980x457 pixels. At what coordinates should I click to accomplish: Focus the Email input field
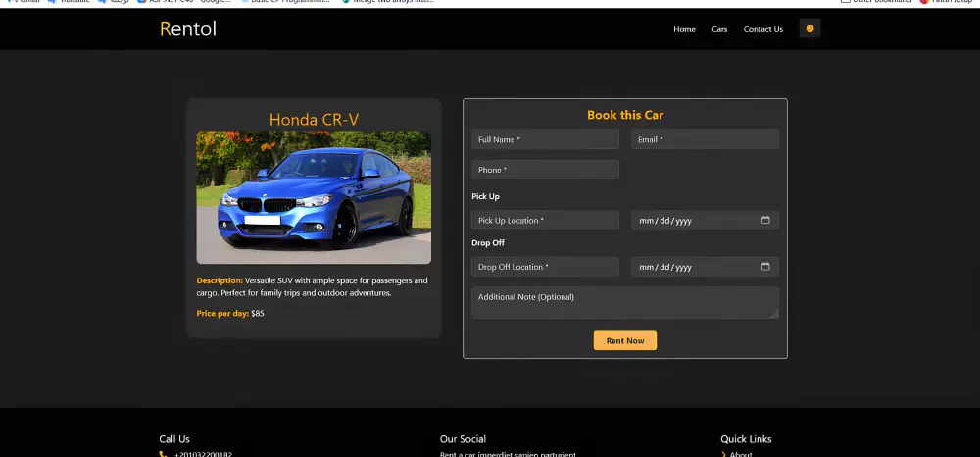[x=705, y=139]
